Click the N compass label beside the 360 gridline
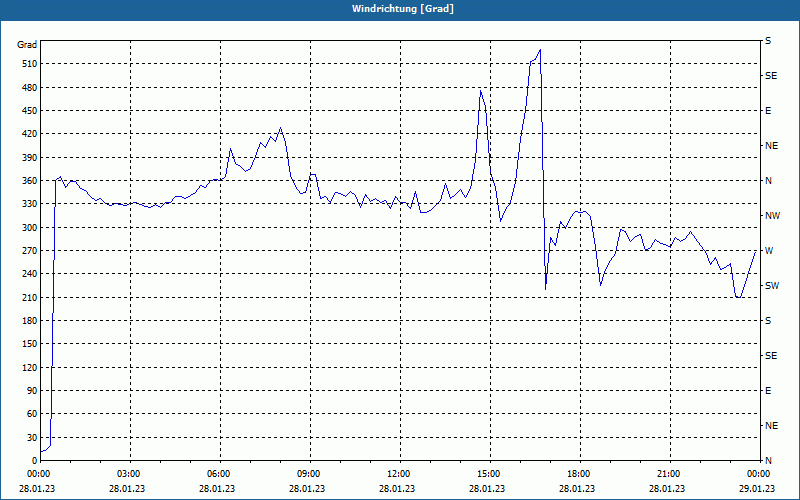 (x=769, y=181)
